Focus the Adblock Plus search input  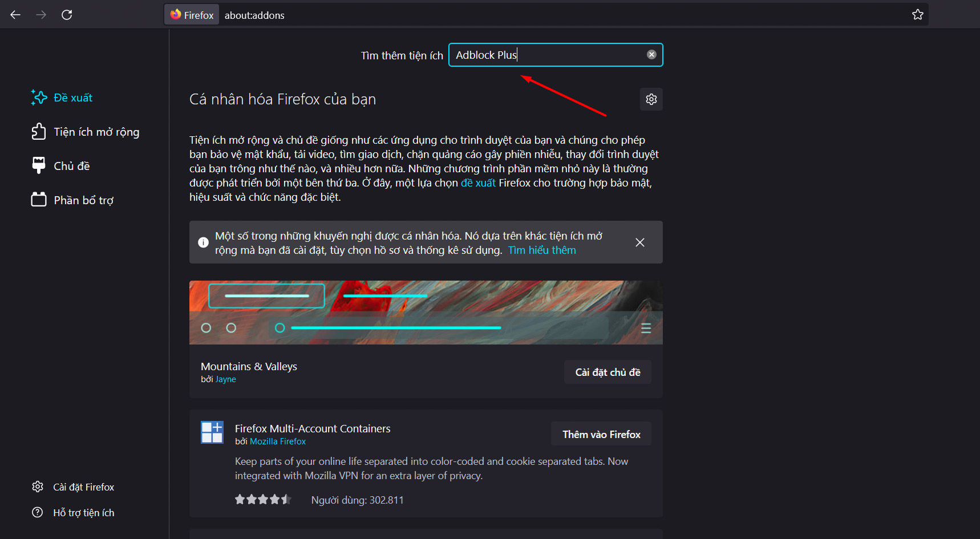point(556,55)
